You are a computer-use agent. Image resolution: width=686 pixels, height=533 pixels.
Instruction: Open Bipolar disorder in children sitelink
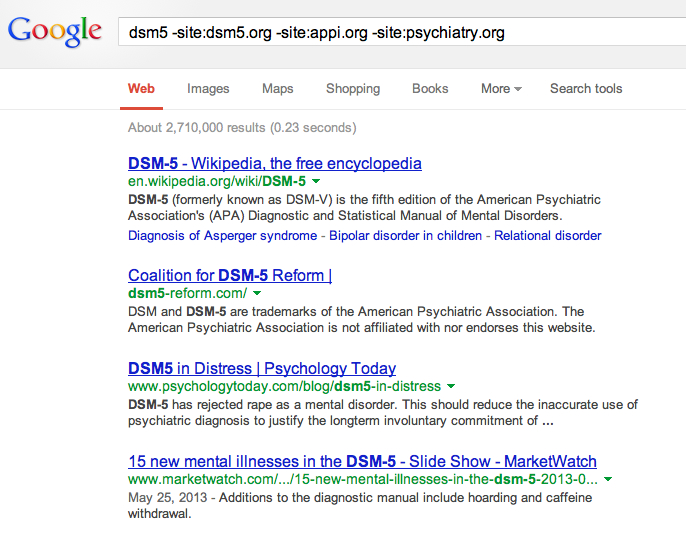coord(405,235)
